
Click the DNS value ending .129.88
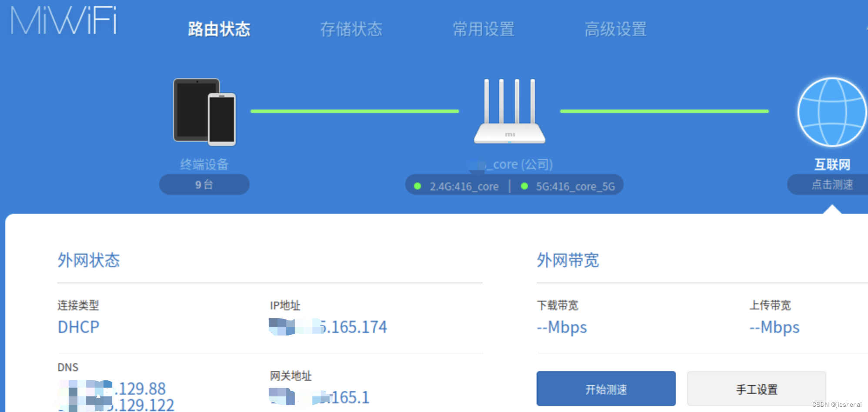(112, 388)
